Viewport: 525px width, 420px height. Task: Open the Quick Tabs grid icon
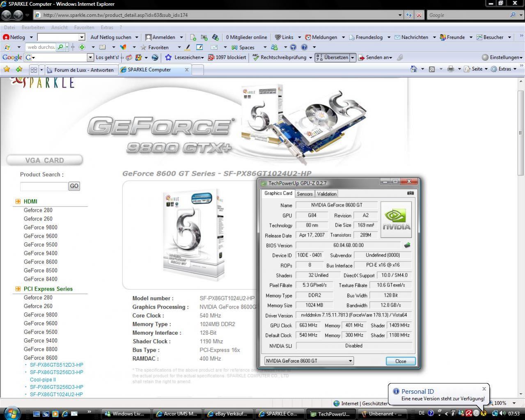[x=34, y=69]
